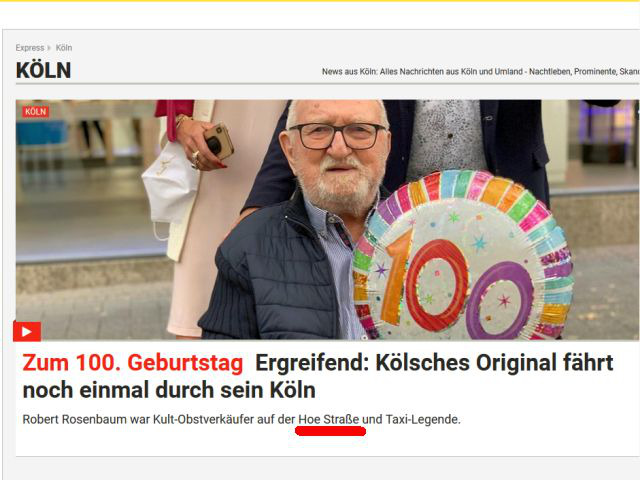640x480 pixels.
Task: Select the red KÖLN category tag on photo
Action: [x=36, y=111]
